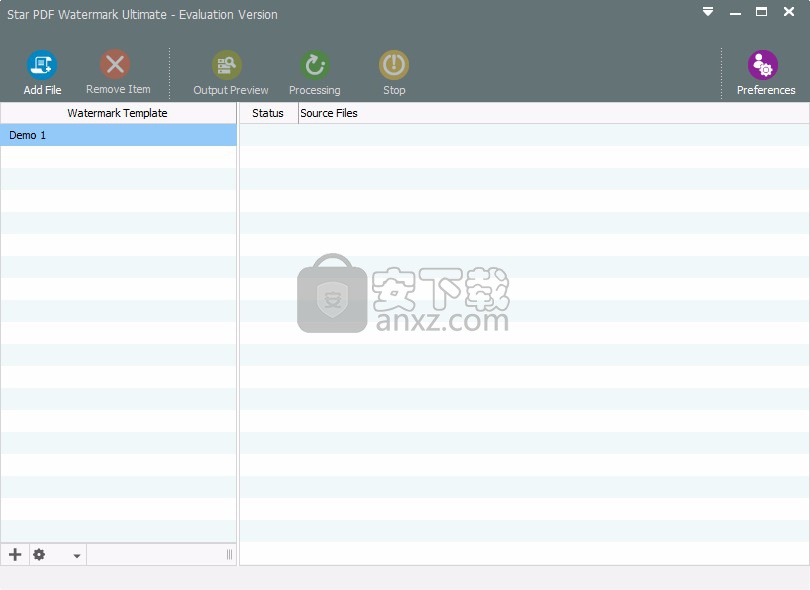The width and height of the screenshot is (810, 590).
Task: Expand the template settings dropdown arrow
Action: tap(76, 556)
